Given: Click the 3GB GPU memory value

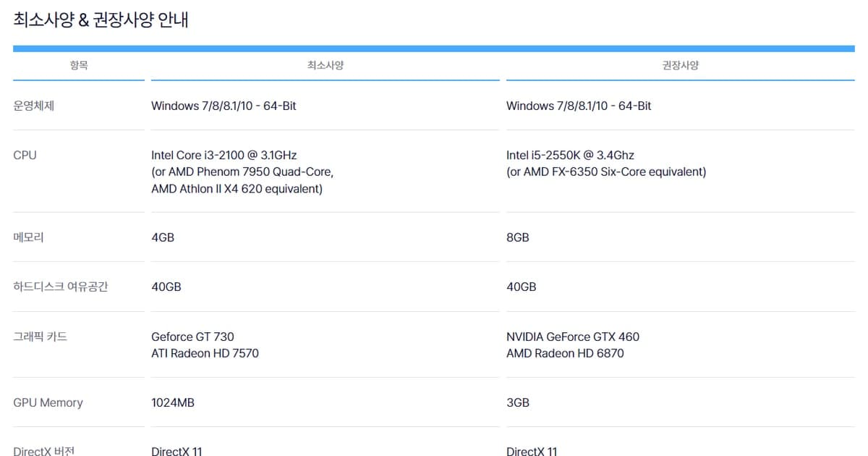Looking at the screenshot, I should [518, 402].
